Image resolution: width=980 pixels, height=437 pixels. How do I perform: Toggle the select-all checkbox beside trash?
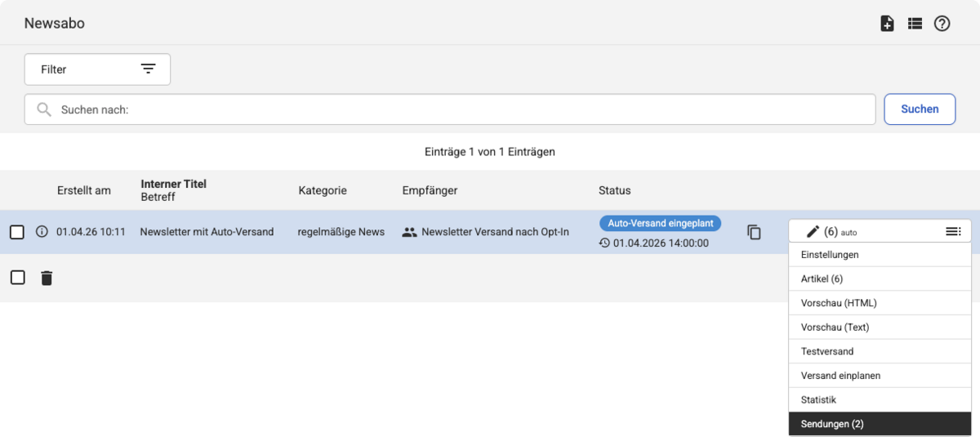point(17,278)
